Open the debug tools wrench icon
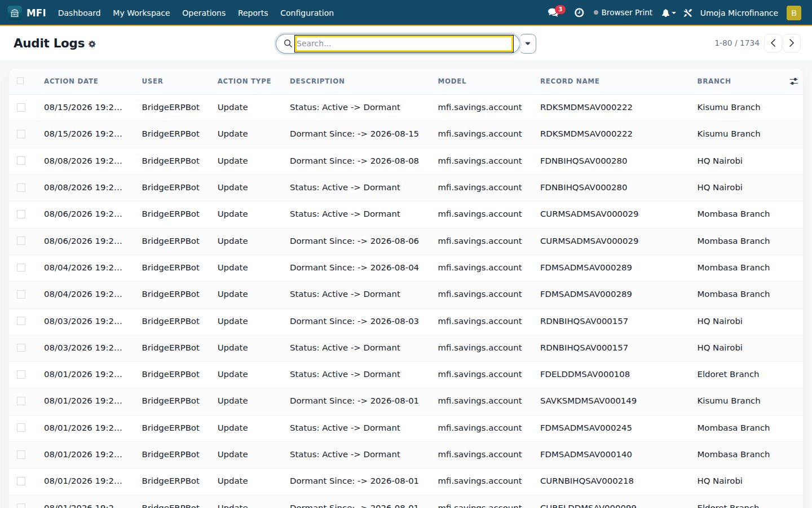Viewport: 812px width, 508px height. (x=688, y=12)
